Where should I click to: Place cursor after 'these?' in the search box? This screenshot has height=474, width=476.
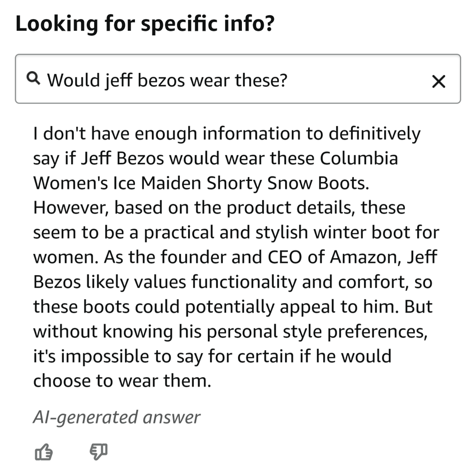pyautogui.click(x=289, y=80)
